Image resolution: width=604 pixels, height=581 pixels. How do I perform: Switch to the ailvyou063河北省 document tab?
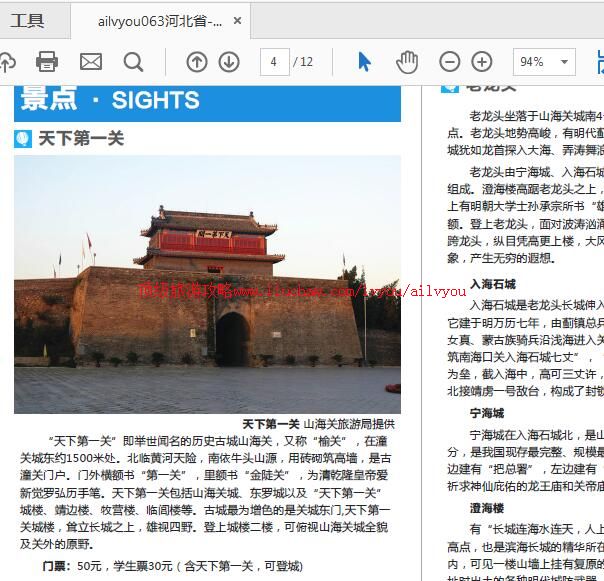(x=160, y=21)
